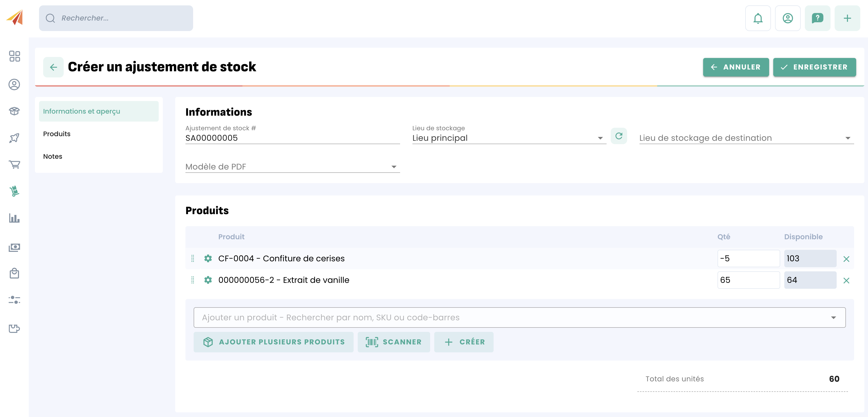Screen dimensions: 868x417
Task: Go to the Notes section tab
Action: coord(53,156)
